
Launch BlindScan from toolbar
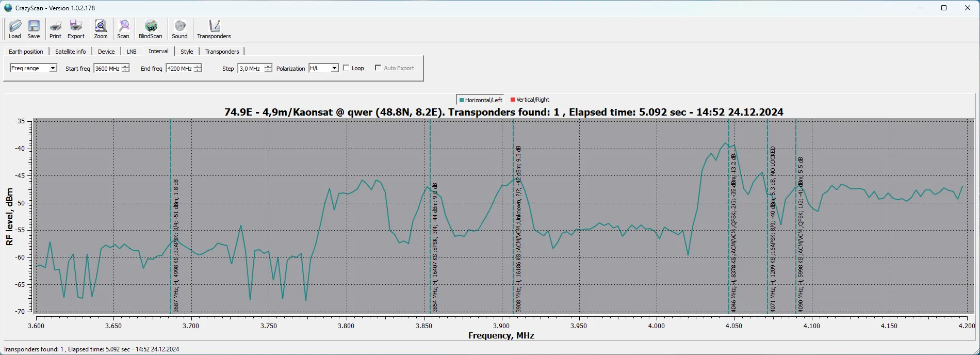150,29
